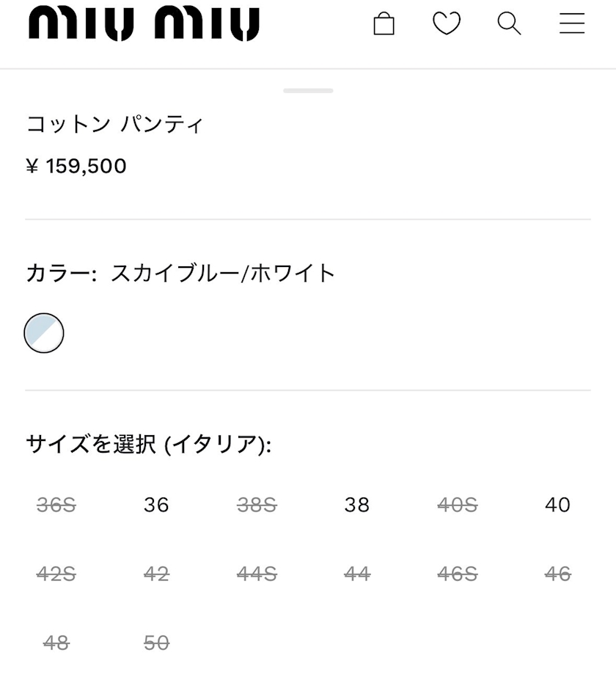
Task: Click the bottom sheet drag handle
Action: coord(308,91)
